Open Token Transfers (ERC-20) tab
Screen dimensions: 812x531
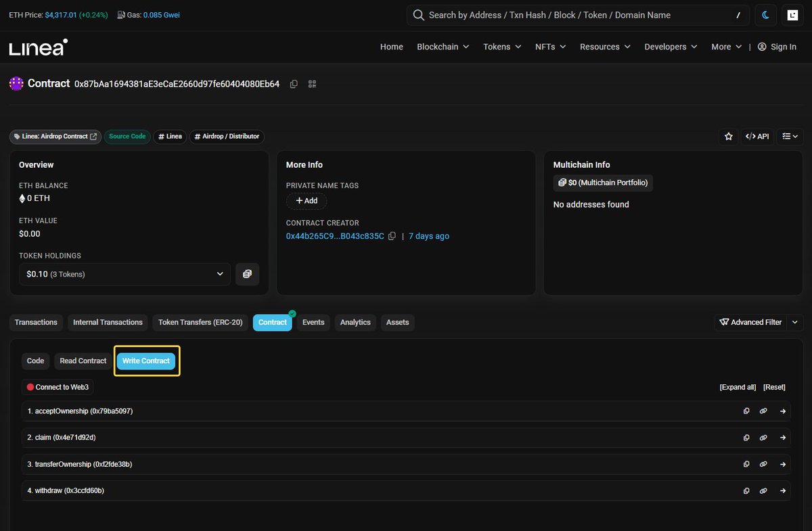click(x=200, y=323)
